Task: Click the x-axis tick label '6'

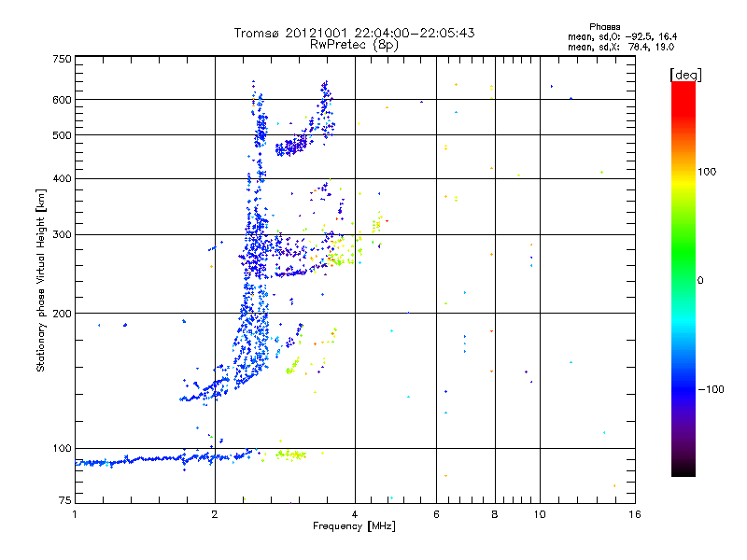Action: coord(436,514)
